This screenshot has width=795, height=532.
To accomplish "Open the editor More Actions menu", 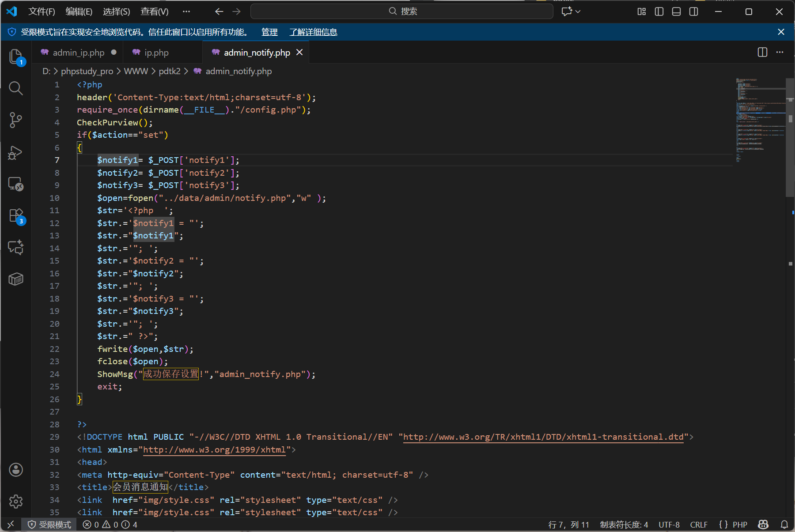I will [x=780, y=52].
